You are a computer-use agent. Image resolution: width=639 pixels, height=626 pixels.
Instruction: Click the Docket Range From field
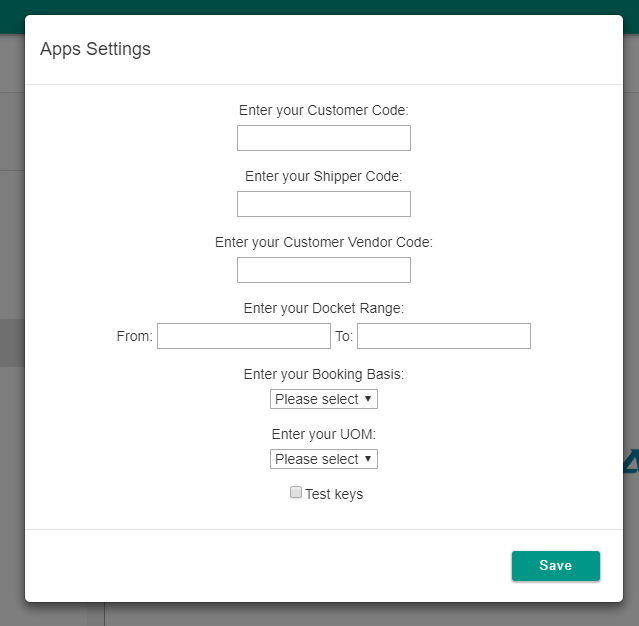pos(244,336)
